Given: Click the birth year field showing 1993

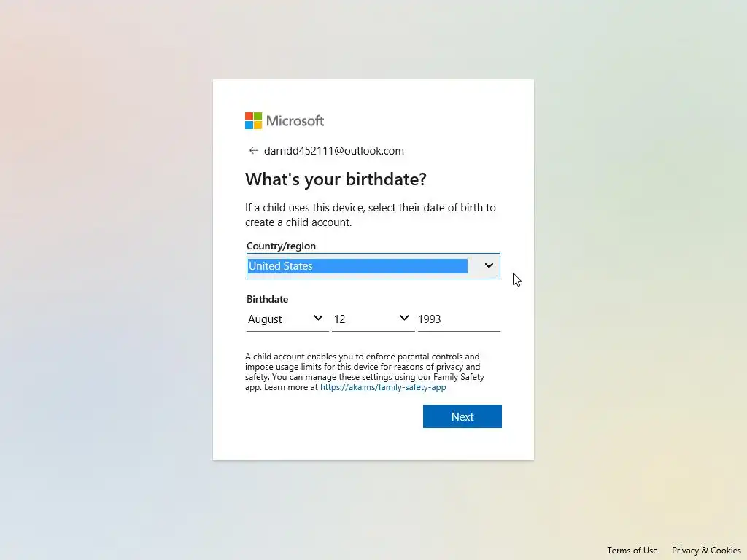Looking at the screenshot, I should coord(458,319).
